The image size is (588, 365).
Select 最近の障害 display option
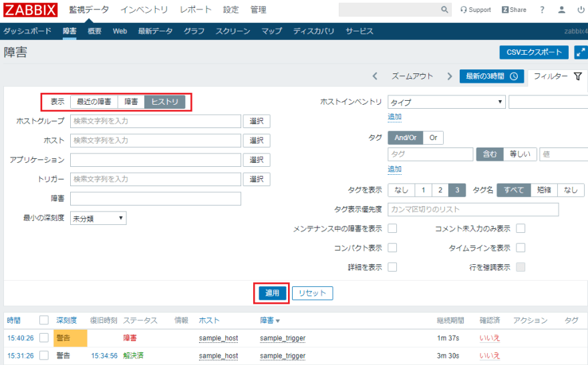click(x=94, y=102)
